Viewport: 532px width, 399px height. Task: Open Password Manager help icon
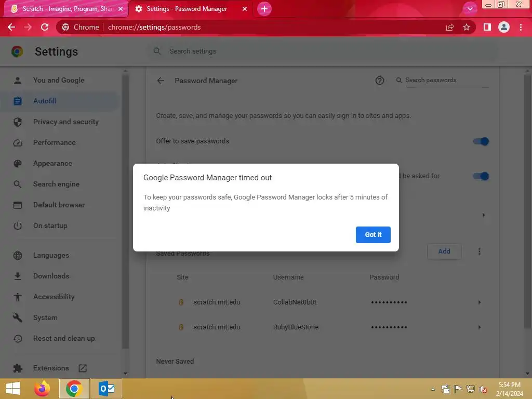click(380, 81)
